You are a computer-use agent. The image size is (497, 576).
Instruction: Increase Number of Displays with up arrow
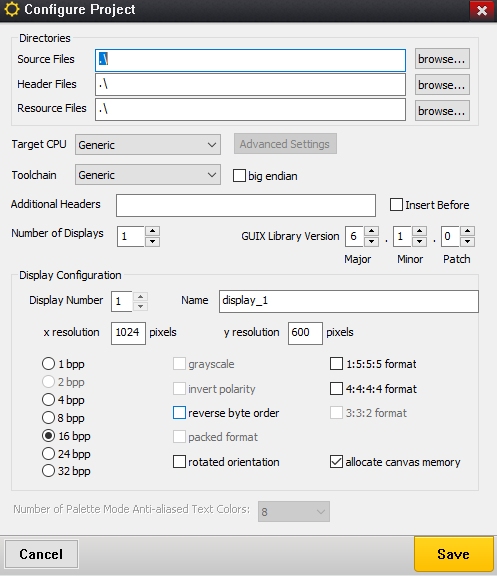[x=152, y=231]
